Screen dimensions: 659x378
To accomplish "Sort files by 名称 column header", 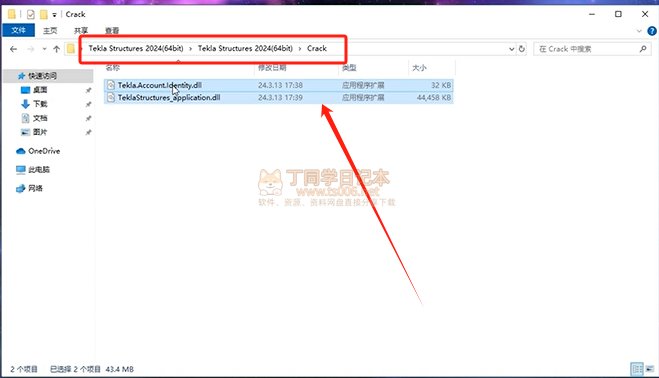I will tap(113, 68).
